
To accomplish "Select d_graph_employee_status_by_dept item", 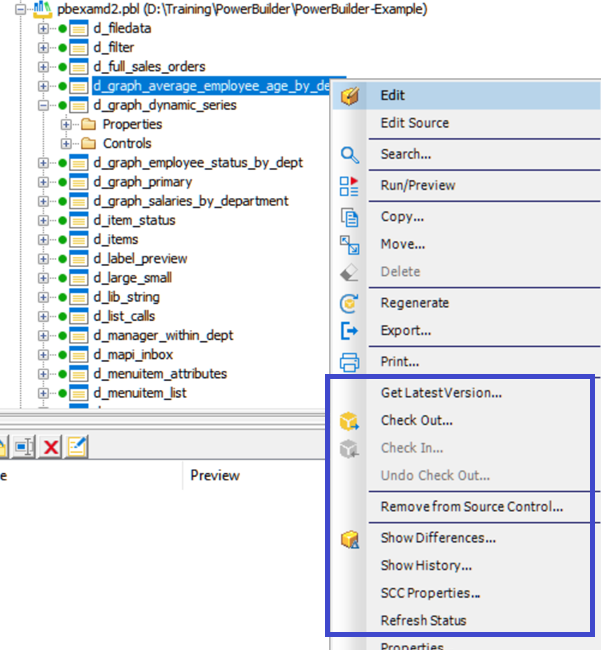I will [198, 163].
